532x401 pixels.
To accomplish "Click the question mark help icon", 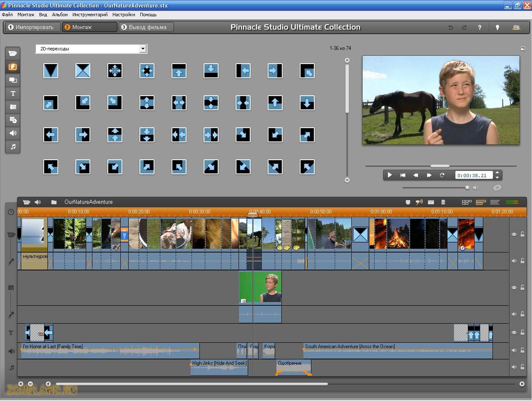I will (x=480, y=27).
